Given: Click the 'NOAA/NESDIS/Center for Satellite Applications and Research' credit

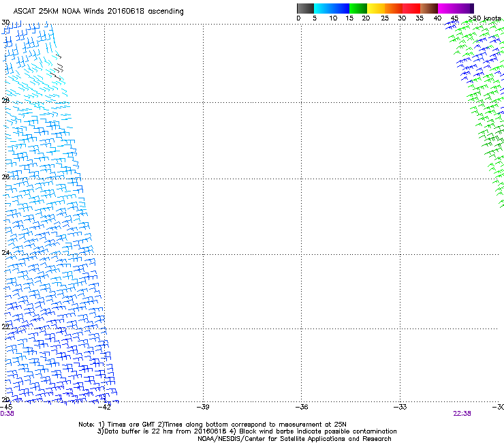Looking at the screenshot, I should [x=294, y=439].
